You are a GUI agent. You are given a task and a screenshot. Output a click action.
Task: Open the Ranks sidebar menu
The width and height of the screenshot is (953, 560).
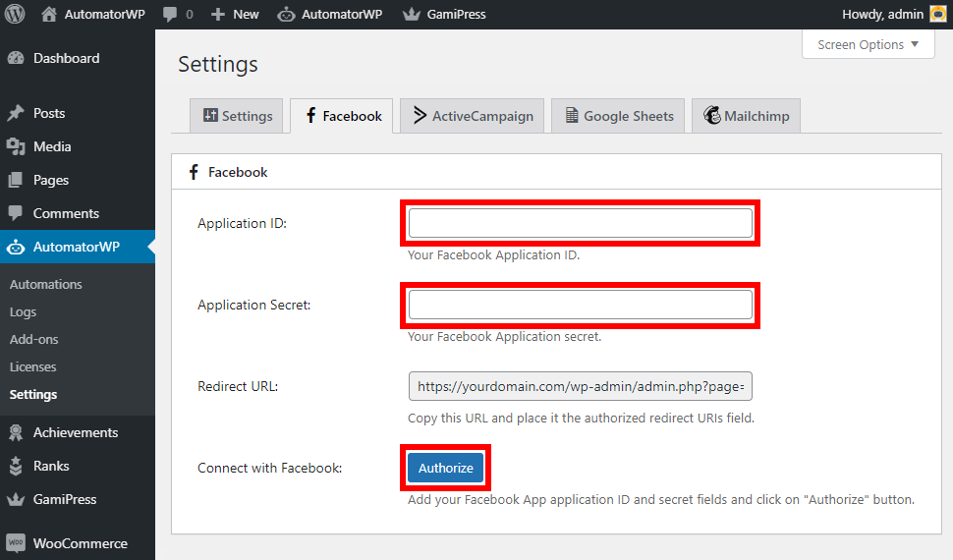pos(51,466)
